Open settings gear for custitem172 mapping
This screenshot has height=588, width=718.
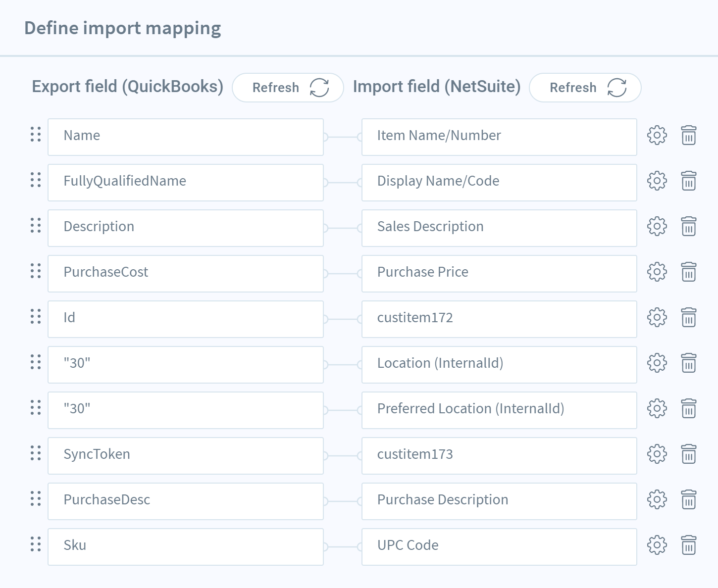[x=657, y=317]
